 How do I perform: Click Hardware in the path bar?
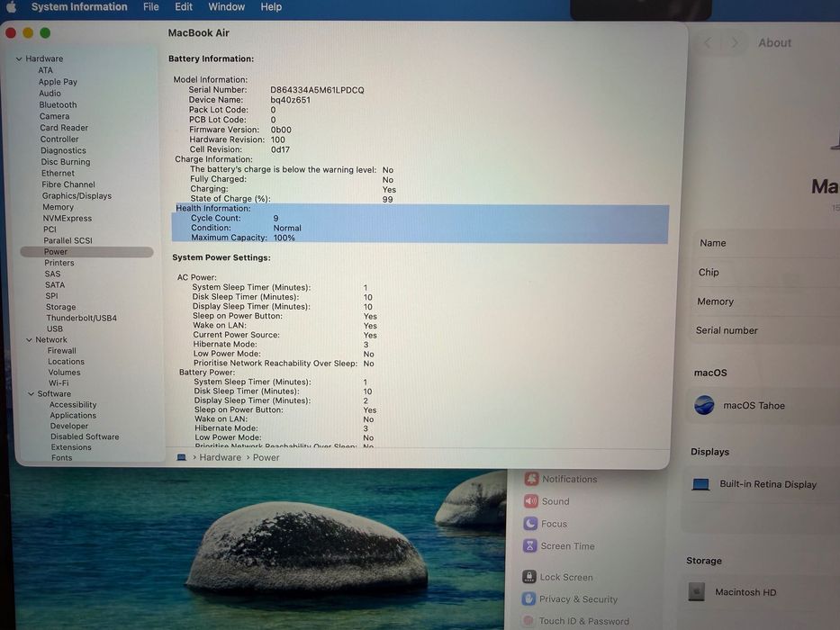[221, 457]
